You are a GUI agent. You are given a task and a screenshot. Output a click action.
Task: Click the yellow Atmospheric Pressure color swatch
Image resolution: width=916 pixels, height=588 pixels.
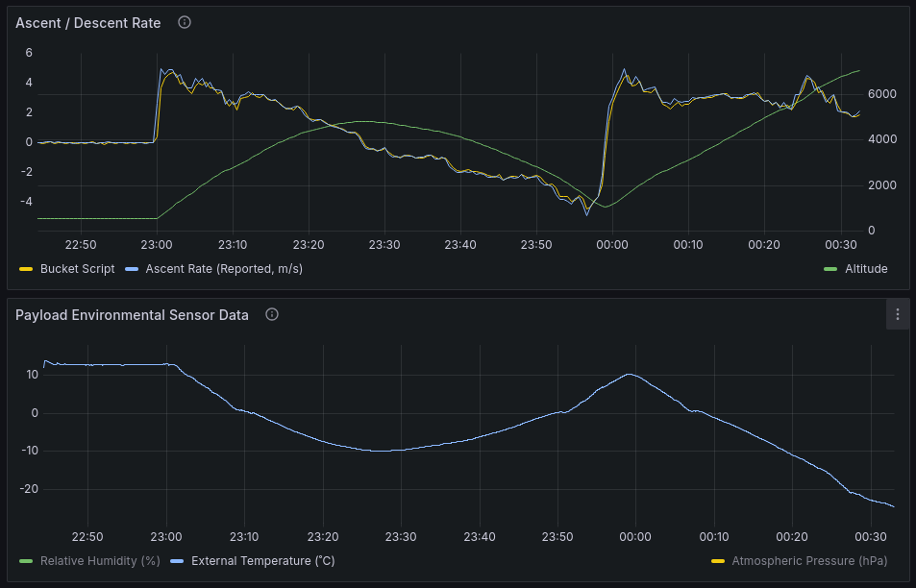point(717,560)
